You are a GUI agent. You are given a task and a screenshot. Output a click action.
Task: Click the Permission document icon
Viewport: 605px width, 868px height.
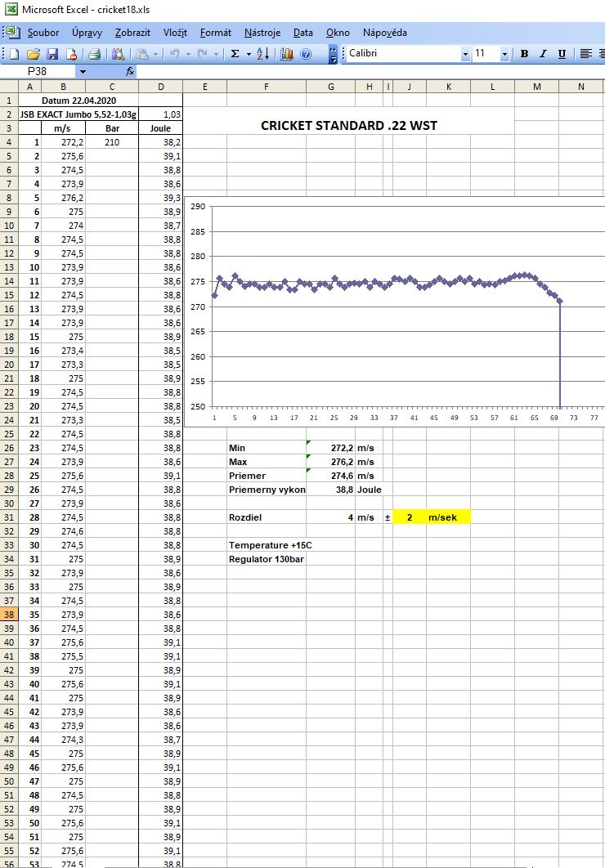(71, 54)
